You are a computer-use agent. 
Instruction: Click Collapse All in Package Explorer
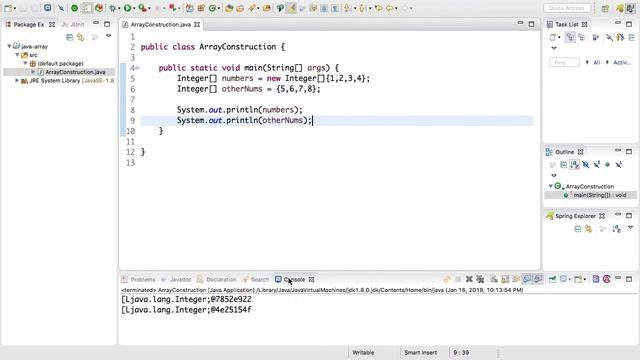(x=69, y=38)
